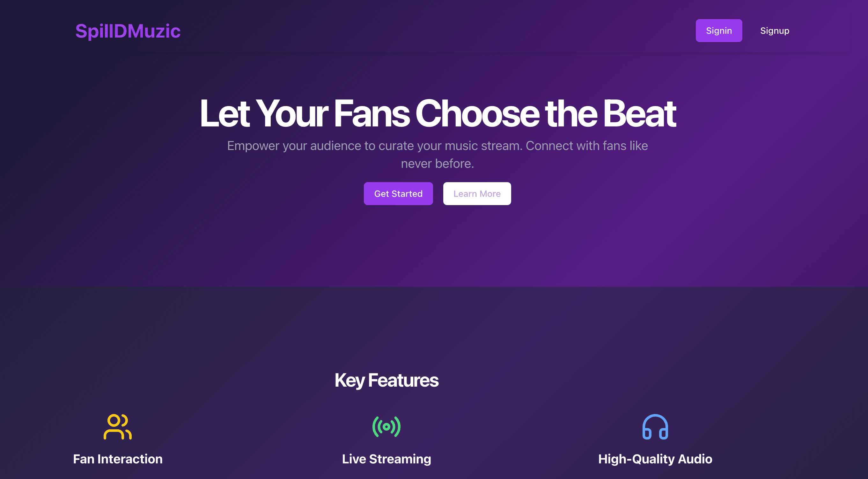Click the word "Beat" in the headline
Screen dimensions: 868x479
(639, 114)
